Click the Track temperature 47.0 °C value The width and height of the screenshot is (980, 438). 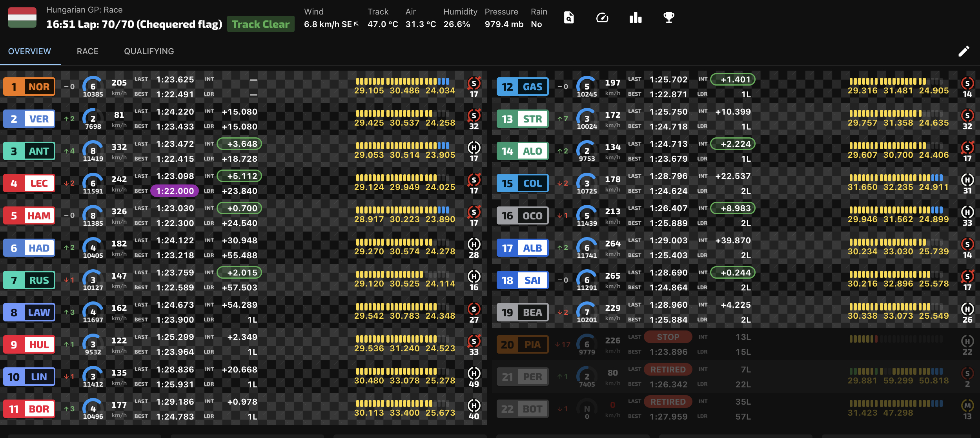pyautogui.click(x=383, y=24)
